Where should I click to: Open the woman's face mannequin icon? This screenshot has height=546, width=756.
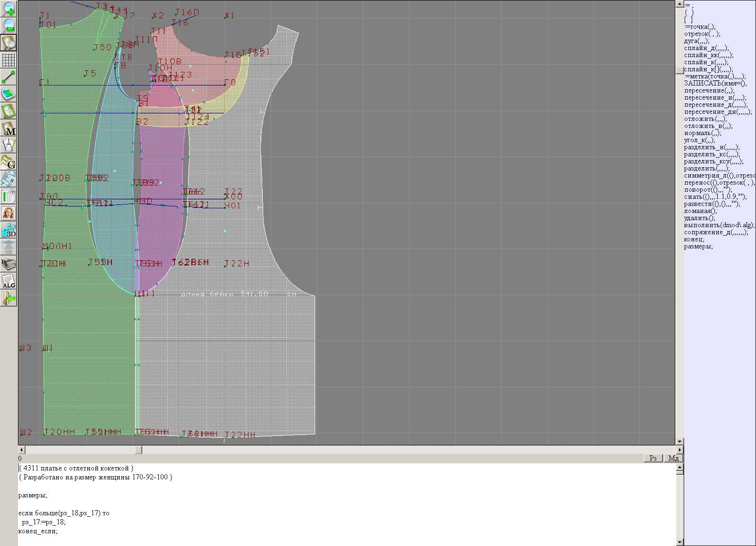[x=9, y=213]
